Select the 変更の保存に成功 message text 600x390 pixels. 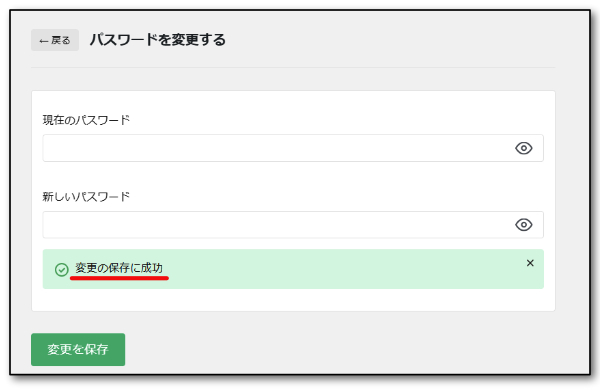click(119, 268)
